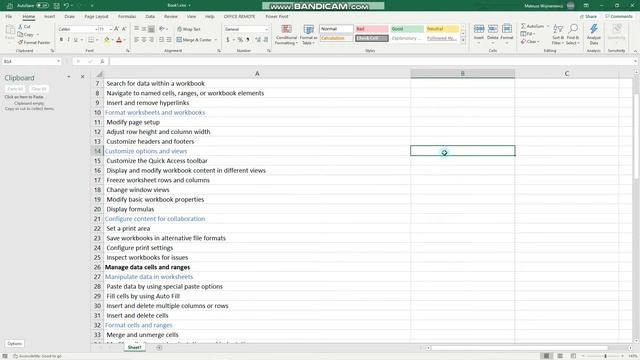Click the Decrease Font Size icon
640x360 pixels.
124,29
